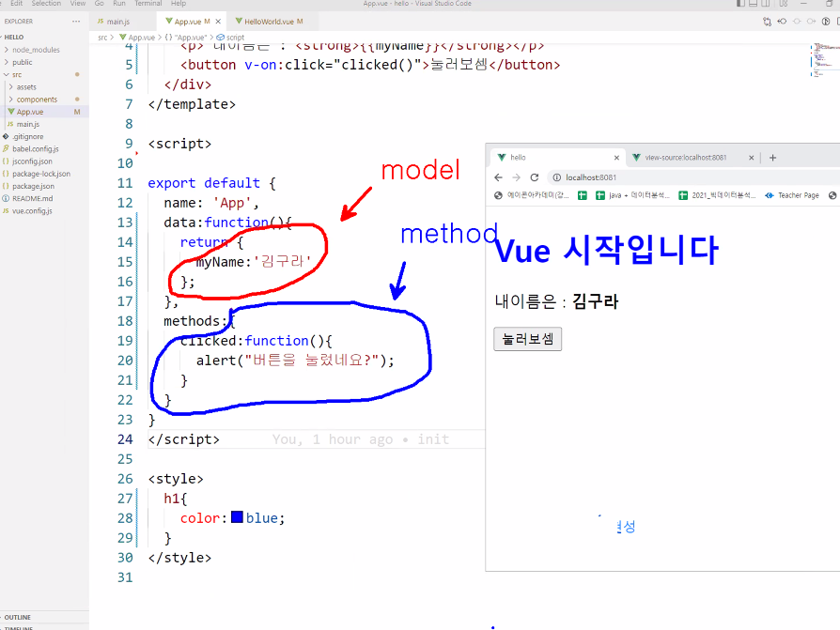Reload the localhost page

coord(534,177)
